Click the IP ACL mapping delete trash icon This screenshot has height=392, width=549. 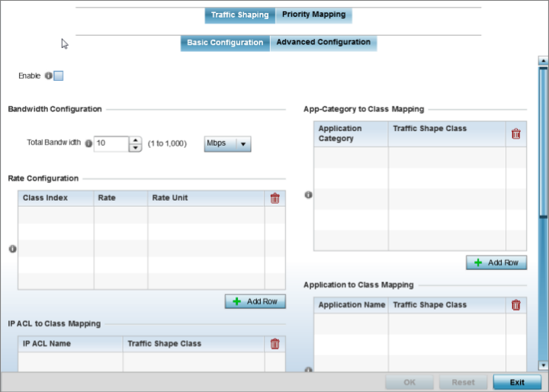(274, 344)
